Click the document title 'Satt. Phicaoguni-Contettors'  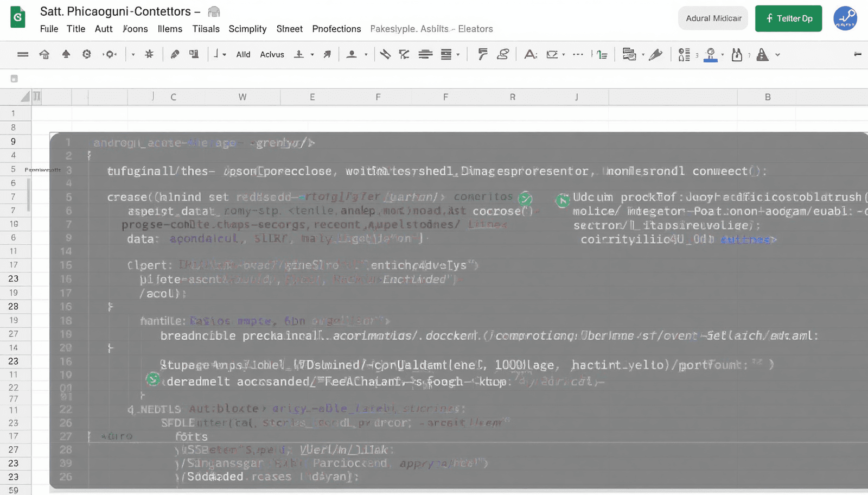(x=116, y=11)
